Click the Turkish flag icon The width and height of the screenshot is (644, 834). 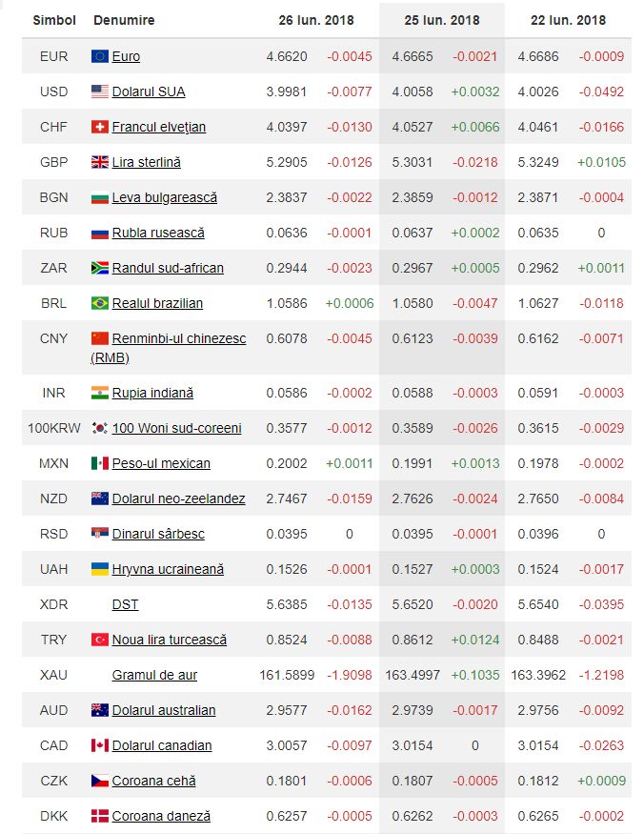(x=100, y=640)
